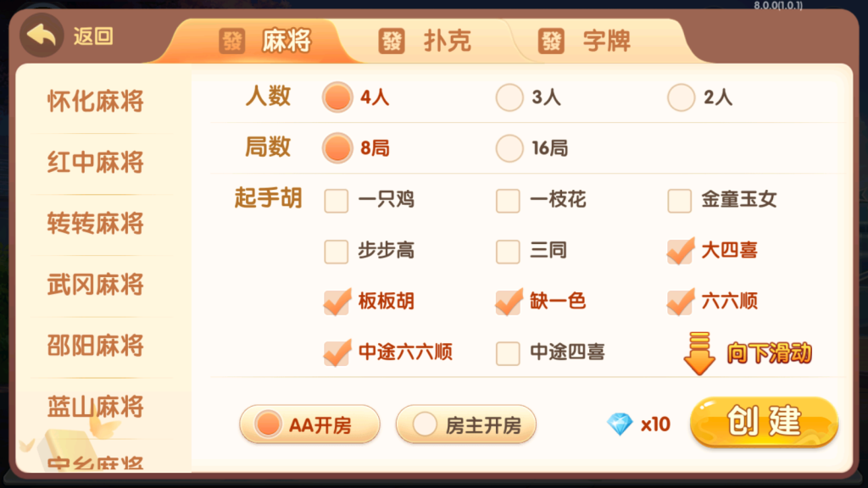Click the 發 tile icon on the 扑克 tab

pos(392,41)
